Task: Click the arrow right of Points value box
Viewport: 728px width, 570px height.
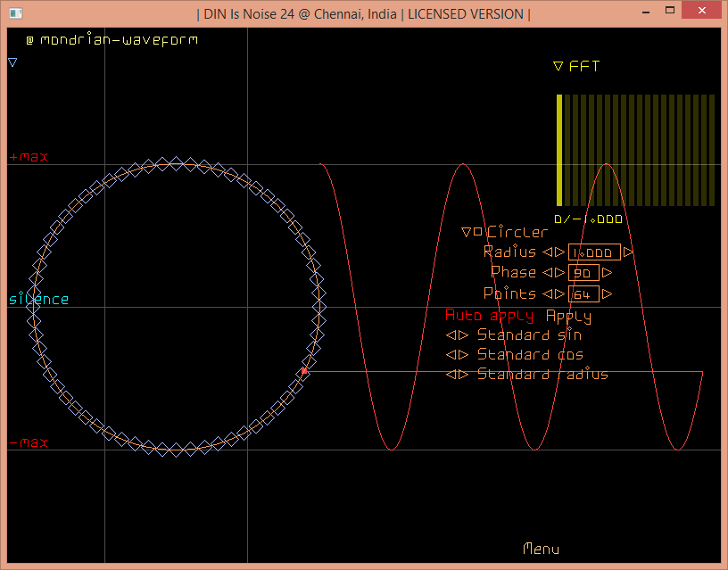Action: coord(608,293)
